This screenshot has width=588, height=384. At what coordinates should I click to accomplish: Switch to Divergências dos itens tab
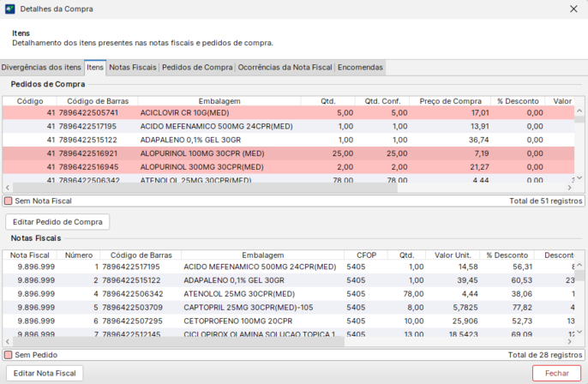tap(41, 68)
